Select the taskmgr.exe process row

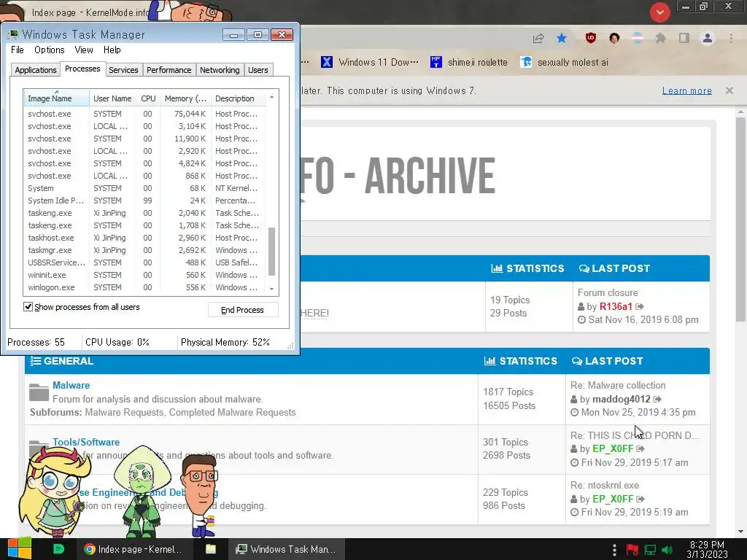(145, 250)
